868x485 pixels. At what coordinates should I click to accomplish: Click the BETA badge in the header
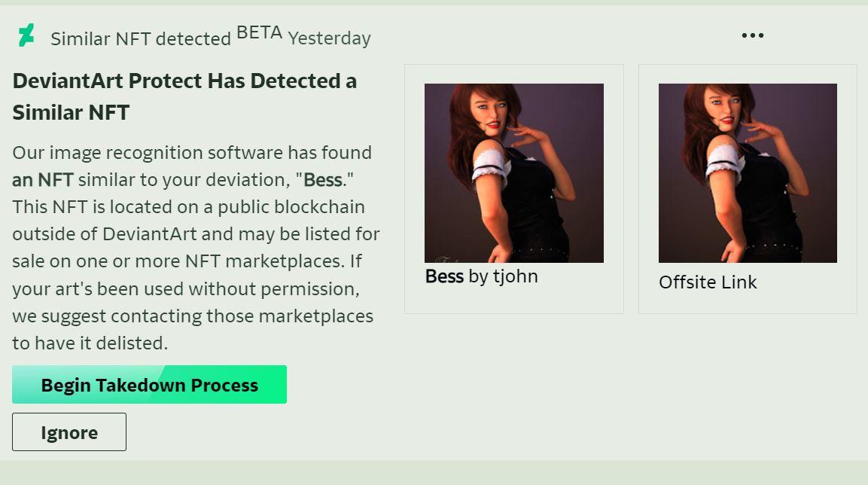259,33
